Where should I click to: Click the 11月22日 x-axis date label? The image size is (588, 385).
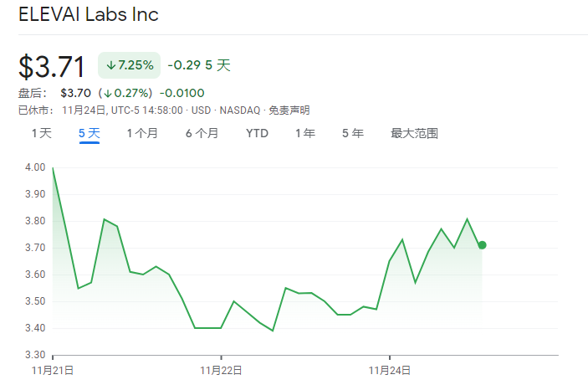[x=221, y=371]
